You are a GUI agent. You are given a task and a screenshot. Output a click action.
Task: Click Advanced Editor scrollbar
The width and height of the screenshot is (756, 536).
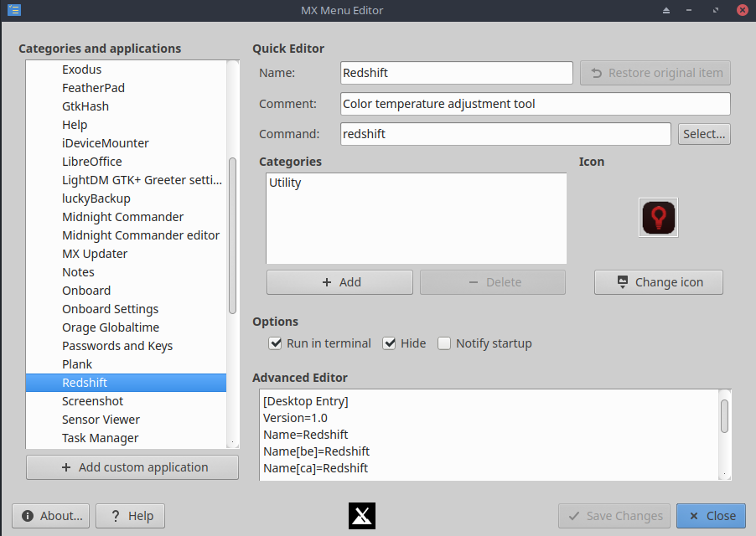[x=724, y=416]
